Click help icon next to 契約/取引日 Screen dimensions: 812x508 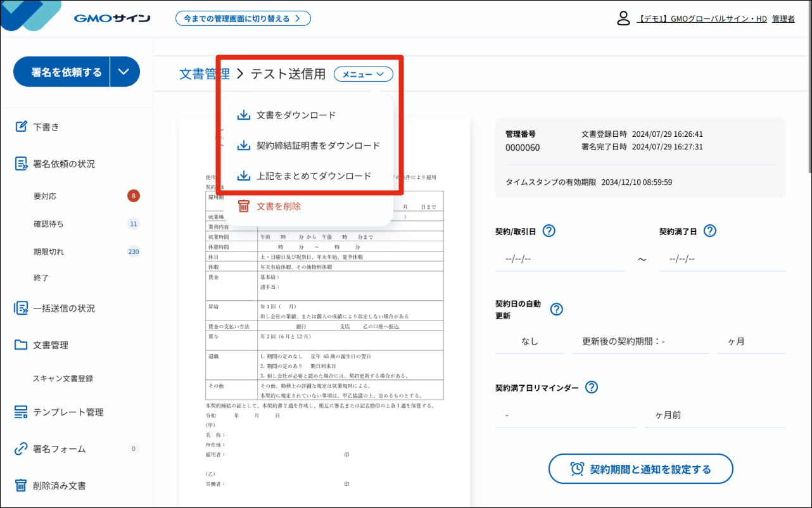(x=549, y=231)
